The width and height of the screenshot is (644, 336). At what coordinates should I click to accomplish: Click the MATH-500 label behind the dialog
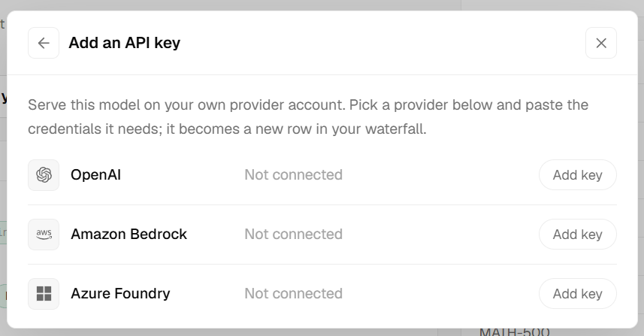514,332
